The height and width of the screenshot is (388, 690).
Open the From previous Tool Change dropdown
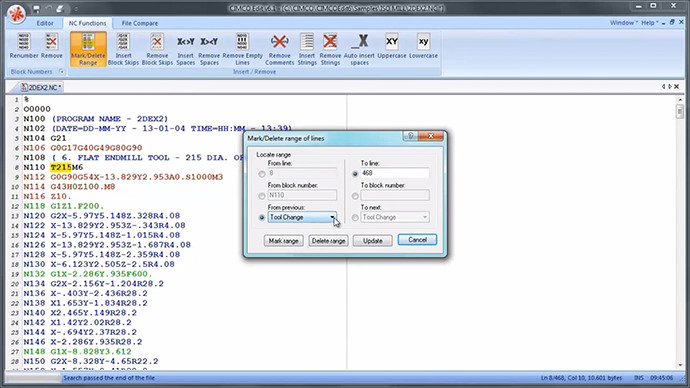click(x=302, y=217)
